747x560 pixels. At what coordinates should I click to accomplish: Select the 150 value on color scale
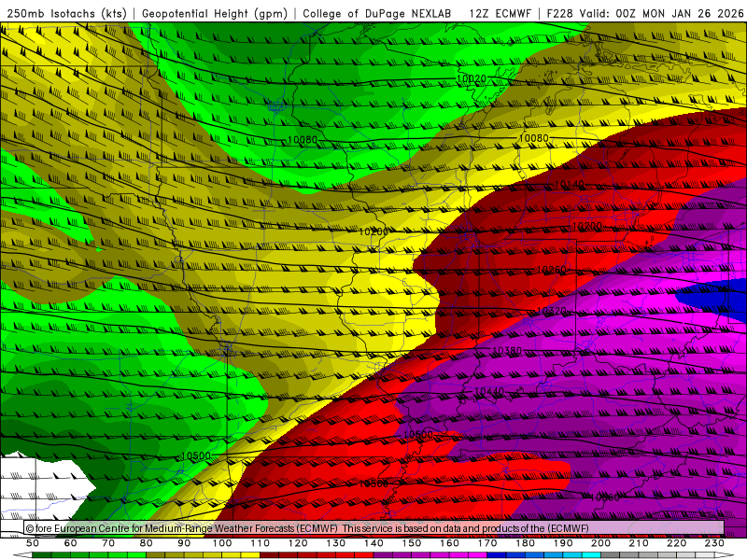411,543
